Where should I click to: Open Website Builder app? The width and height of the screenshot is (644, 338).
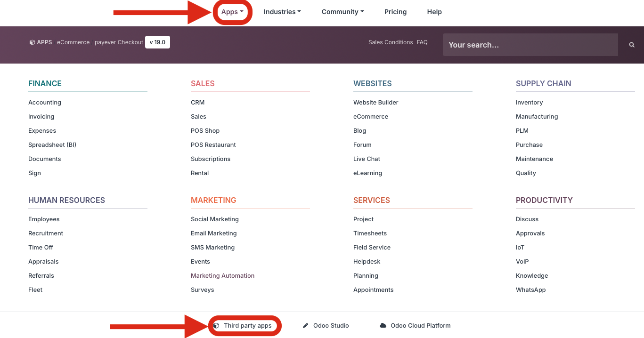(376, 102)
